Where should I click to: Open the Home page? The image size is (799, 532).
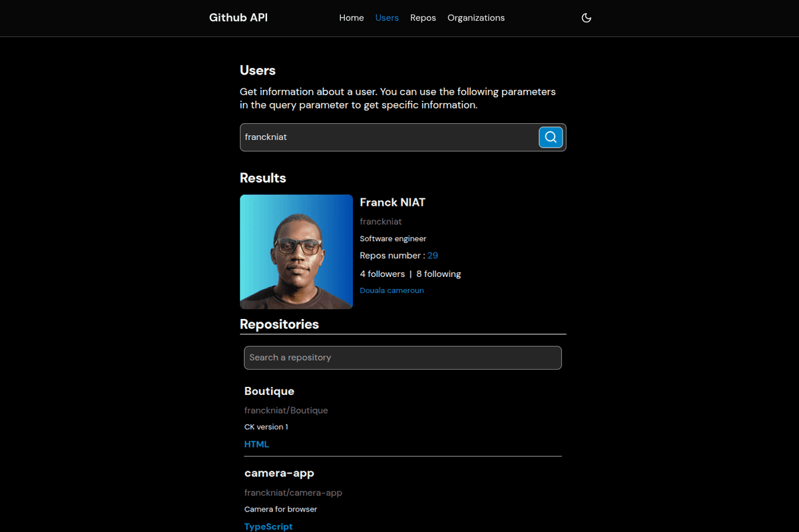(x=352, y=18)
